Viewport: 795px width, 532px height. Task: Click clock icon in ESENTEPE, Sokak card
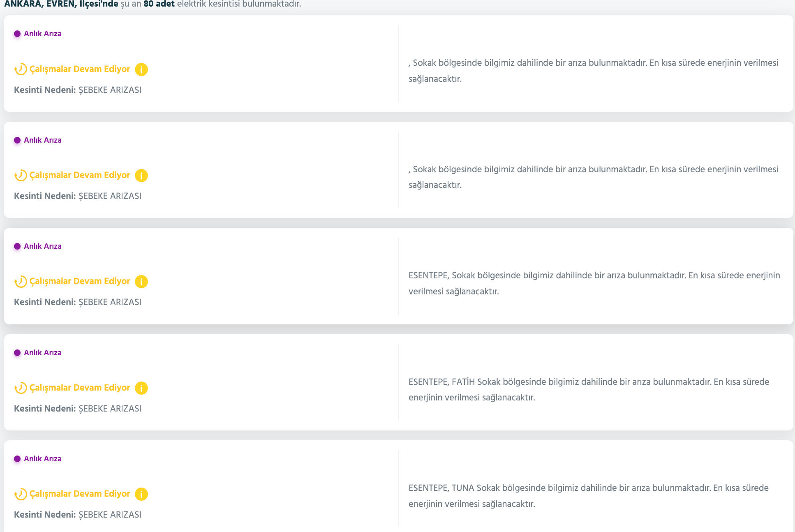[x=21, y=282]
